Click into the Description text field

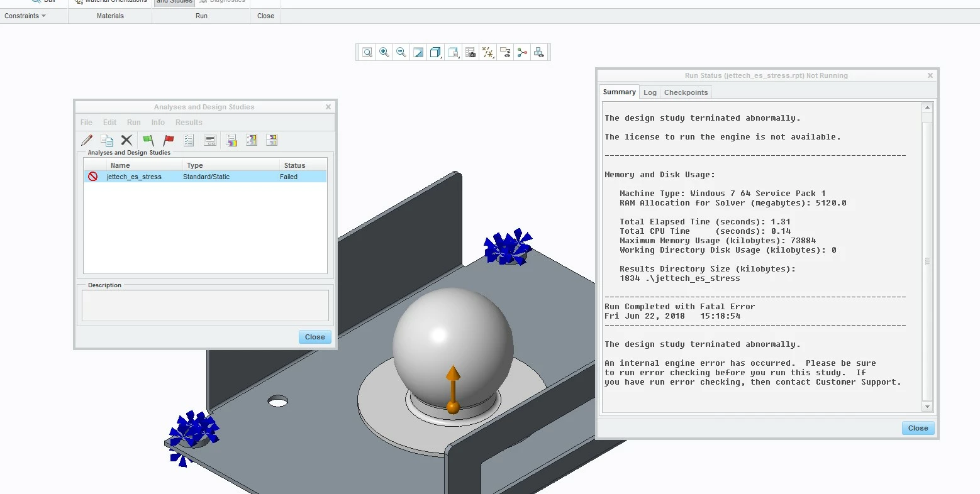[x=205, y=305]
